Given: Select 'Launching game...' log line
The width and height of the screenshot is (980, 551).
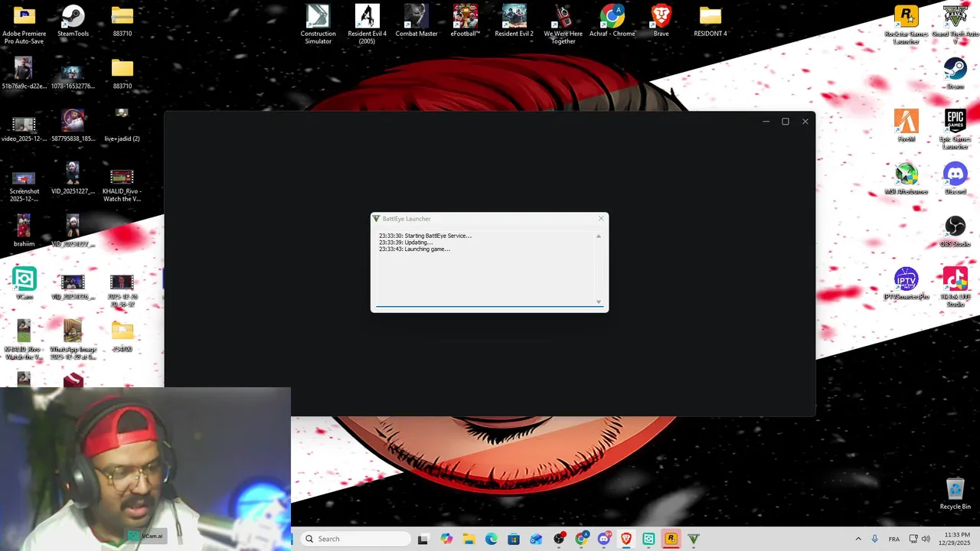Looking at the screenshot, I should (x=414, y=249).
